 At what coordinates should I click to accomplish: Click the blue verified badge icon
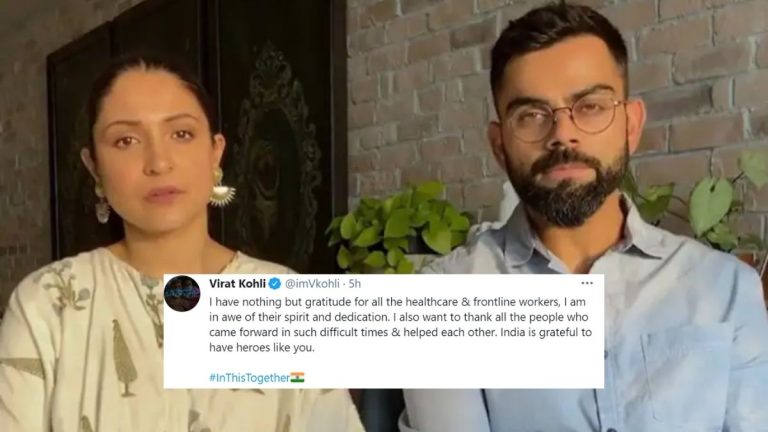coord(275,284)
